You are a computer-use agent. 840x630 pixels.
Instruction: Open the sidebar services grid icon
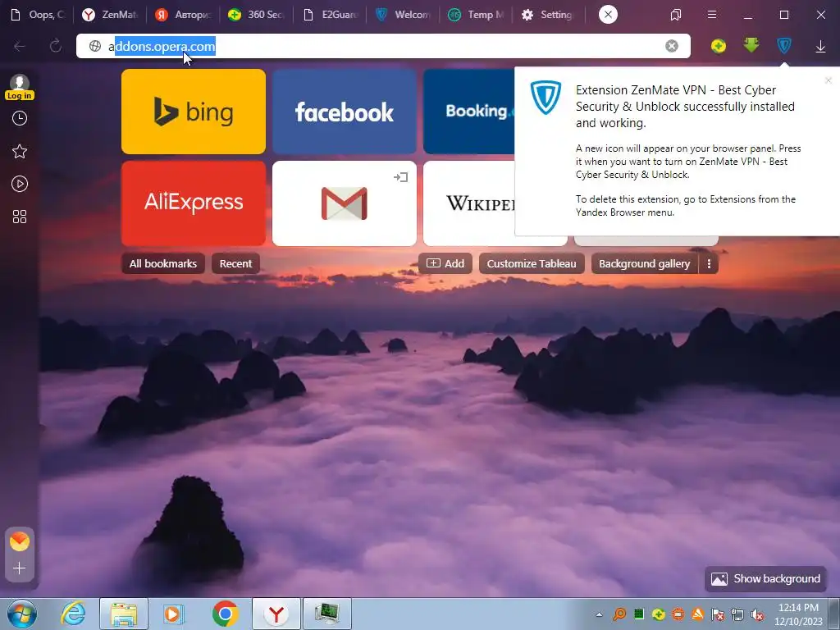(x=20, y=217)
